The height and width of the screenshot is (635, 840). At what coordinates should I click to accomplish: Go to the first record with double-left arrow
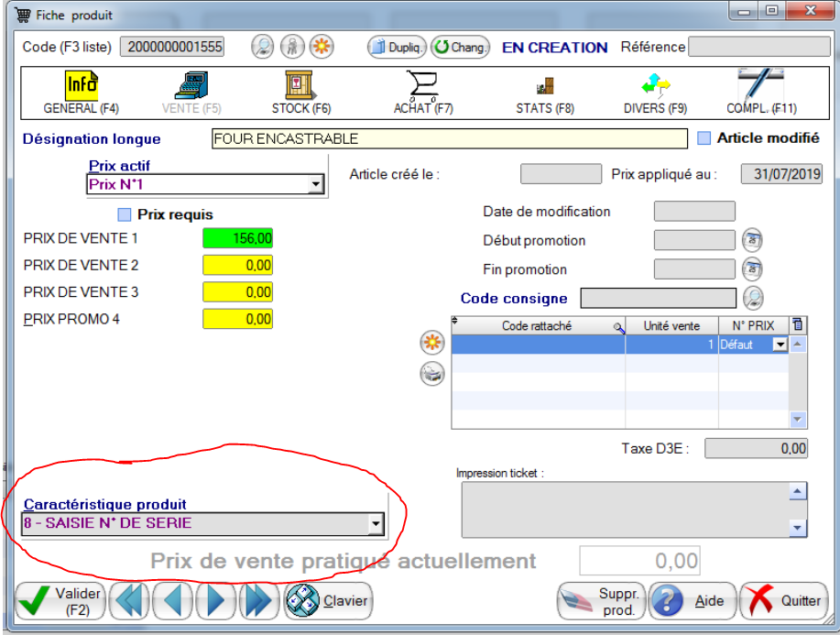tap(129, 601)
